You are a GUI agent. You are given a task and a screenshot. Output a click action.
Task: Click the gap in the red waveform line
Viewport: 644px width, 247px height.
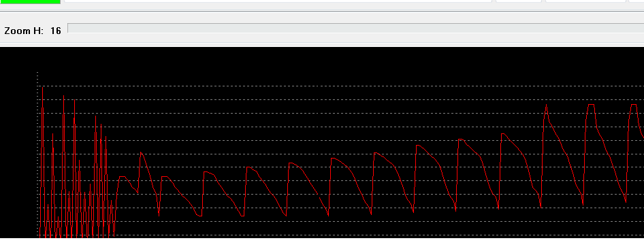319,196
